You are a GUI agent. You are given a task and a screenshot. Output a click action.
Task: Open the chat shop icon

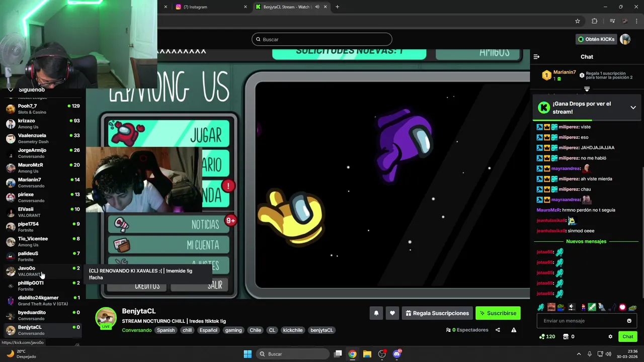566,336
